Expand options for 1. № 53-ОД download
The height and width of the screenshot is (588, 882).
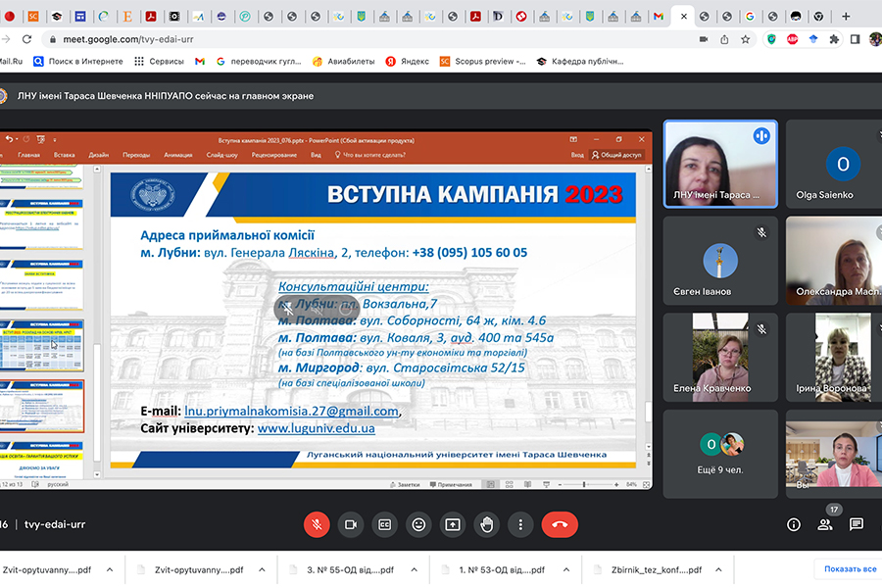click(x=566, y=570)
